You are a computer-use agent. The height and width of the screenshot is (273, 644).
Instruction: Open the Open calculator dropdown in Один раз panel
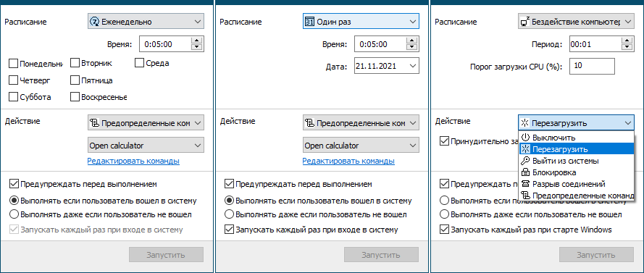[x=361, y=146]
